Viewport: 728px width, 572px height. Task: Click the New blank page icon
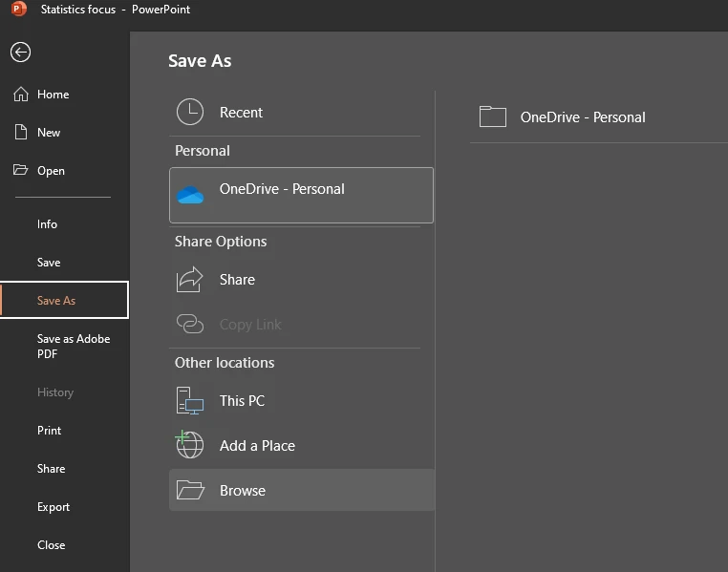(21, 132)
